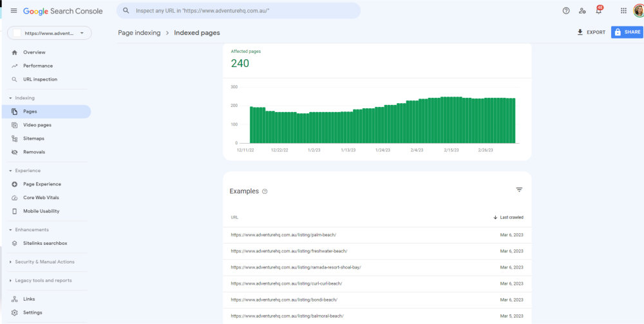Click the Sitemaps tree icon
This screenshot has height=324, width=644.
[x=15, y=138]
